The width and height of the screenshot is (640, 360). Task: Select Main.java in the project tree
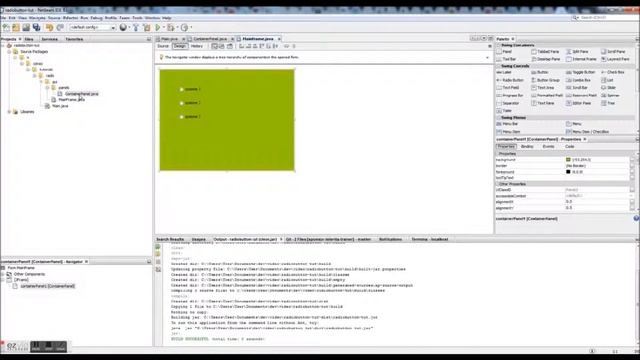click(x=60, y=106)
